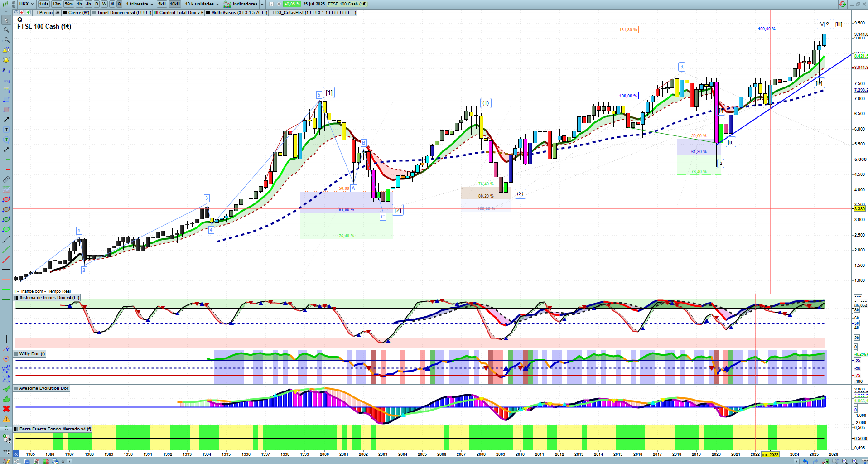Toggle the Control Total Doc v.6 indicator
The width and height of the screenshot is (868, 464).
(x=179, y=13)
